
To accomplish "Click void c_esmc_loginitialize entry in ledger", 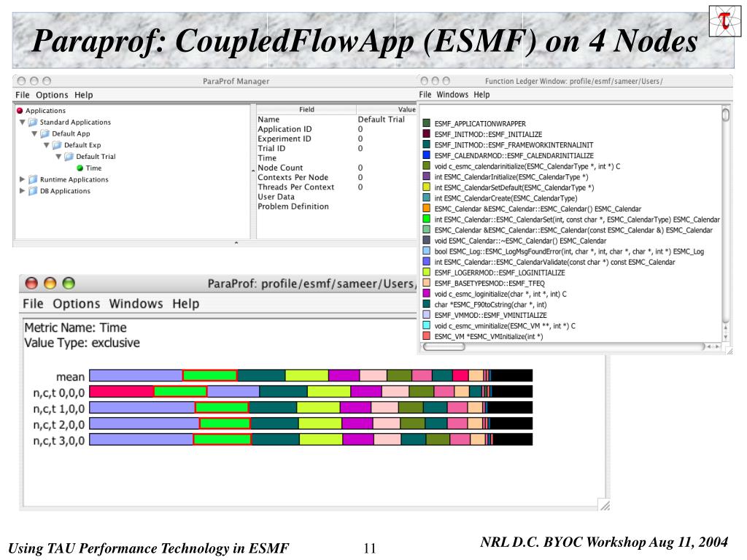I will click(x=500, y=294).
